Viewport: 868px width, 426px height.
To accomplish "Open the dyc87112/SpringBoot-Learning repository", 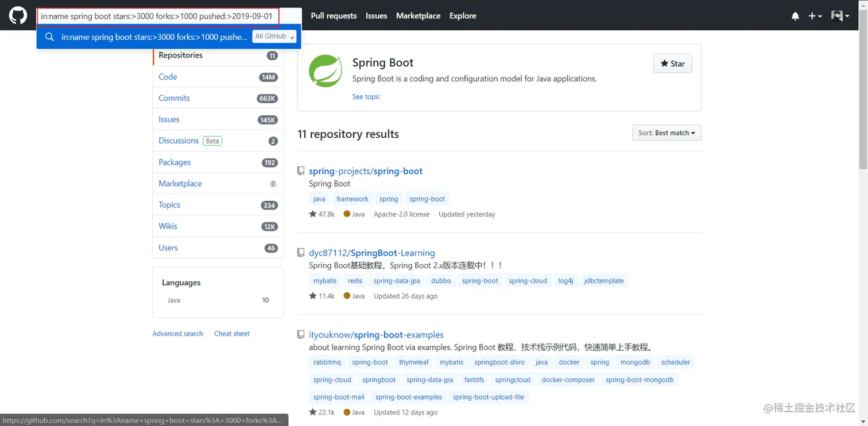I will [x=372, y=253].
